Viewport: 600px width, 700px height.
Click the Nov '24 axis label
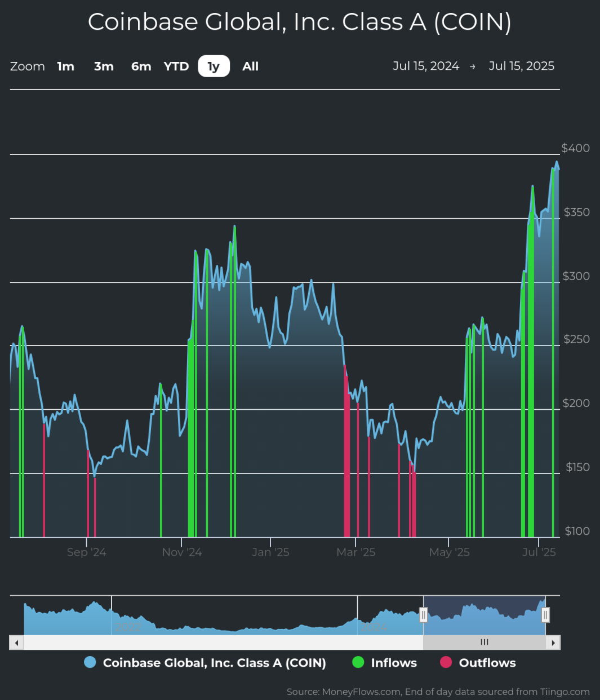[182, 552]
